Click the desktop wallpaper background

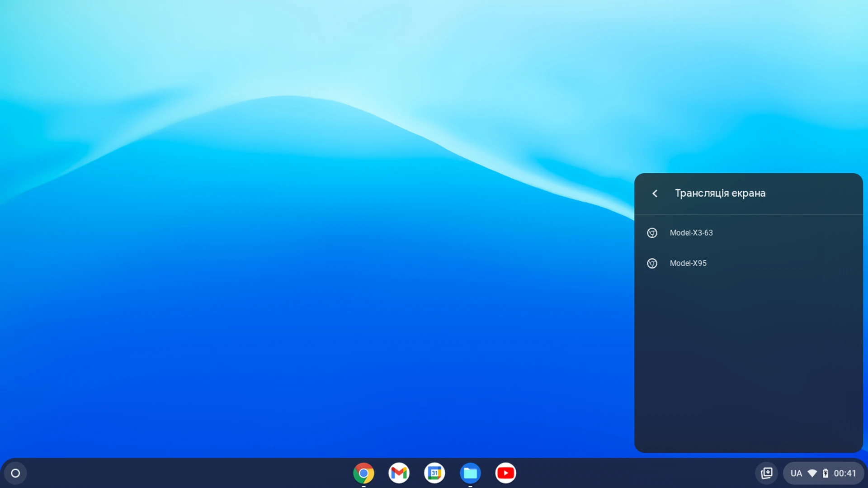click(x=271, y=271)
